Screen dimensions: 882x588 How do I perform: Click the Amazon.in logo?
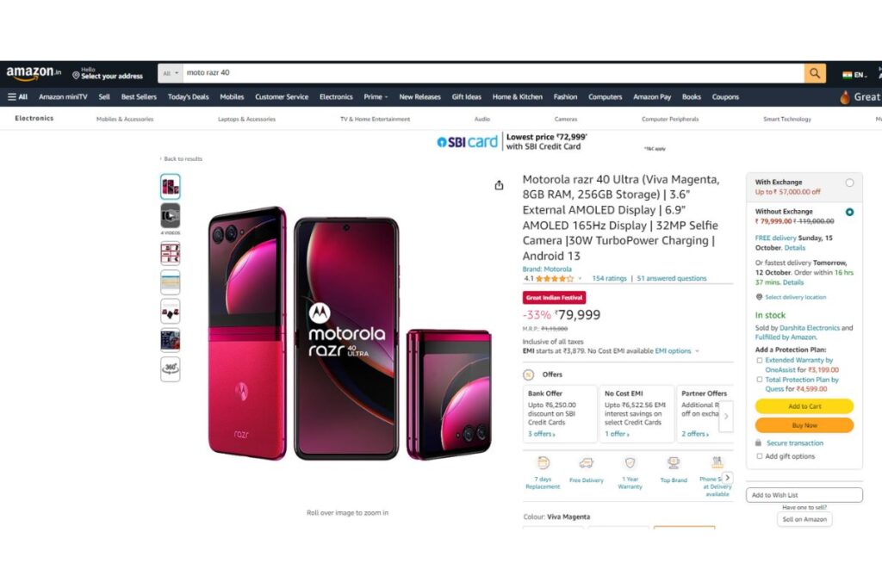pos(34,73)
